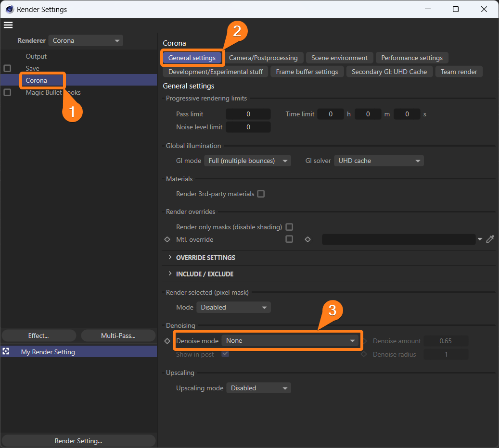Click the eyedropper icon for Mtl. override
The height and width of the screenshot is (448, 499).
pos(490,239)
